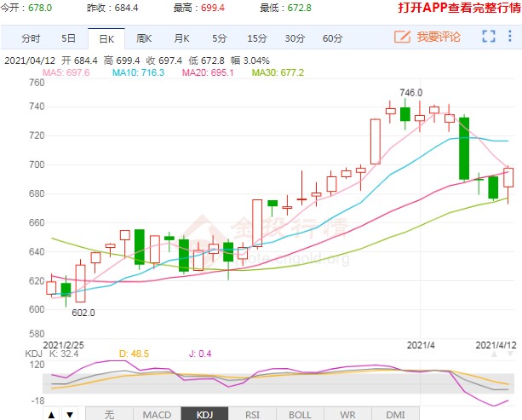Select the KDJ indicator tab
This screenshot has width=522, height=420.
click(204, 414)
